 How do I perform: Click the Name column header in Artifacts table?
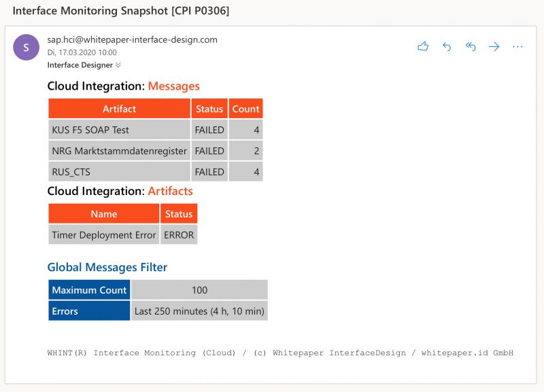point(104,214)
